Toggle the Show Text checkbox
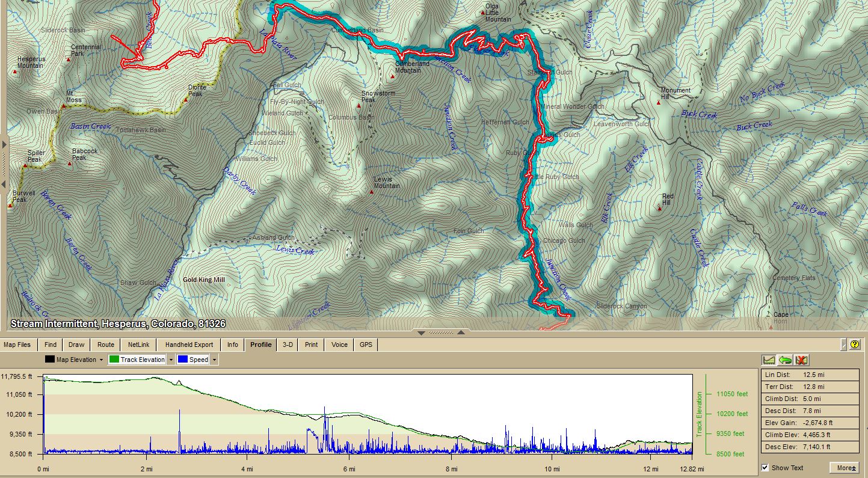The width and height of the screenshot is (868, 478). coord(765,467)
